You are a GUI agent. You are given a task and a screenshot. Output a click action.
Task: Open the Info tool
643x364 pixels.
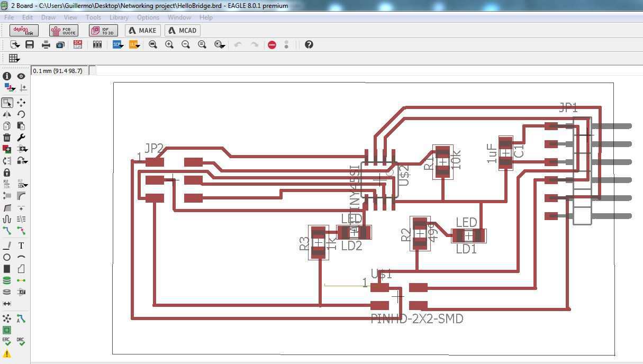tap(7, 76)
